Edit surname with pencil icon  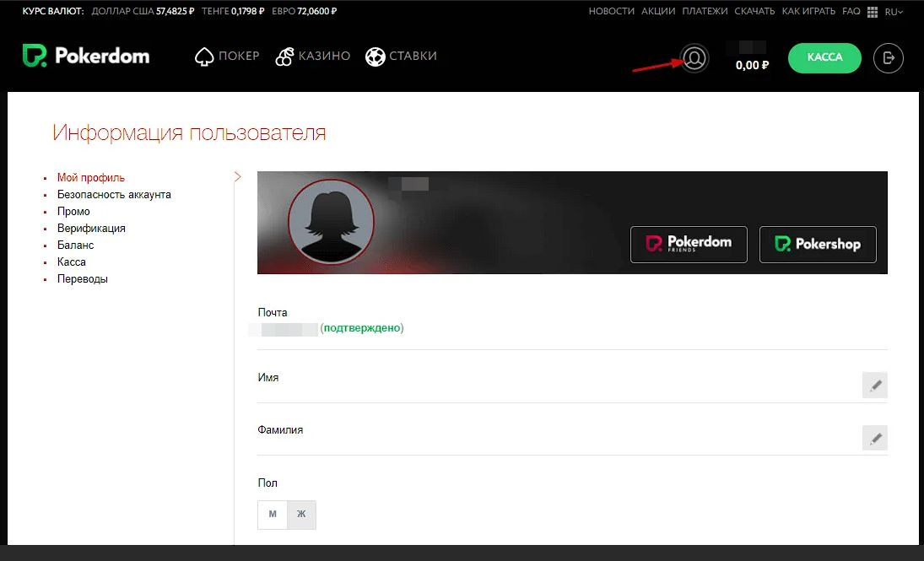pos(875,438)
